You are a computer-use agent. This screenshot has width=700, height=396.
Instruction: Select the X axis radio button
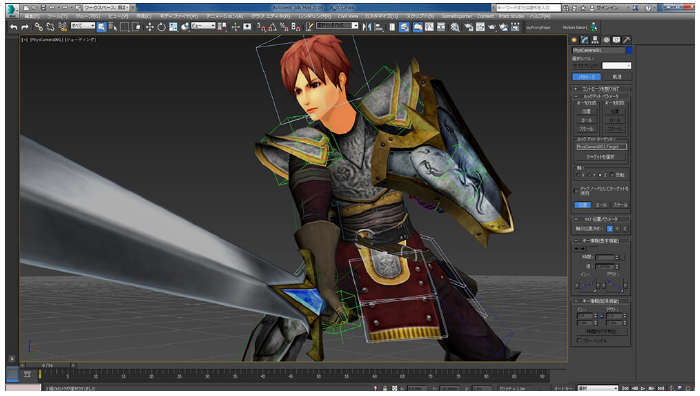578,175
